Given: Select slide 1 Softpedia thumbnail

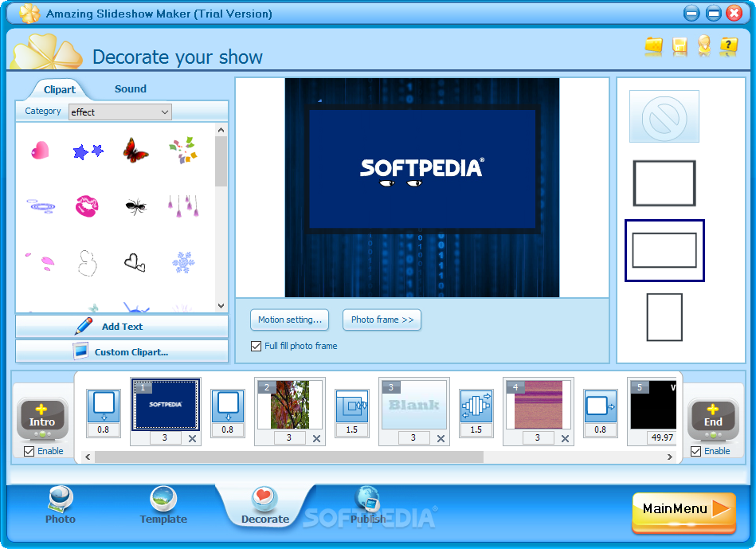Looking at the screenshot, I should pyautogui.click(x=166, y=405).
